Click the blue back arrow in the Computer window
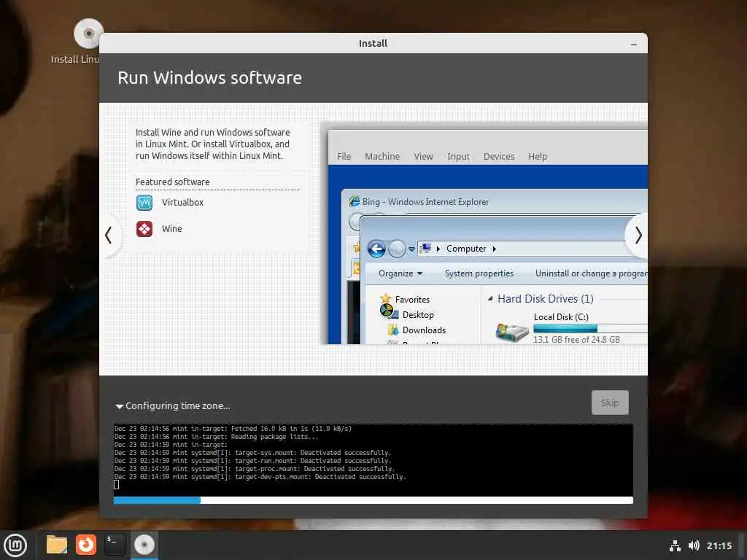The width and height of the screenshot is (747, 560). tap(376, 249)
